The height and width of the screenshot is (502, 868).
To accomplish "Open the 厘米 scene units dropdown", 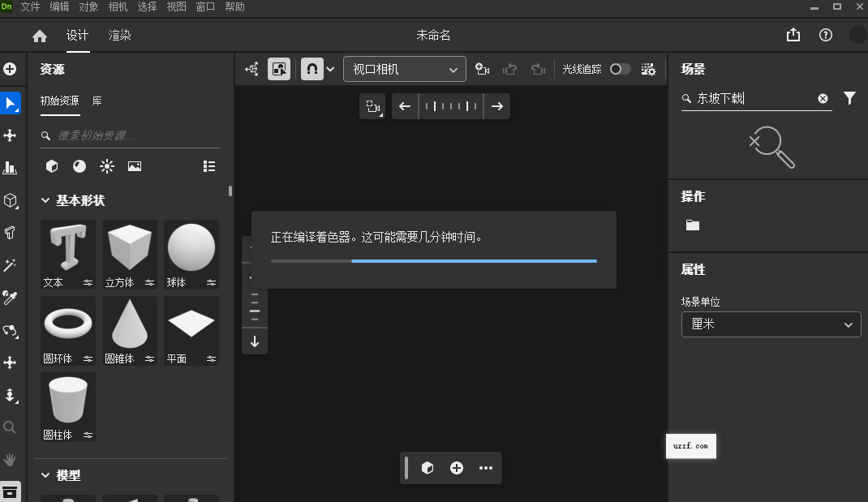I will (770, 324).
